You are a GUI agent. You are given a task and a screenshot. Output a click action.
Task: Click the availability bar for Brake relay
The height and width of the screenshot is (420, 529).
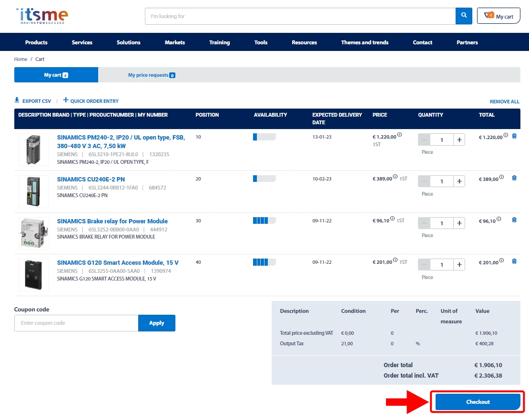(x=264, y=220)
